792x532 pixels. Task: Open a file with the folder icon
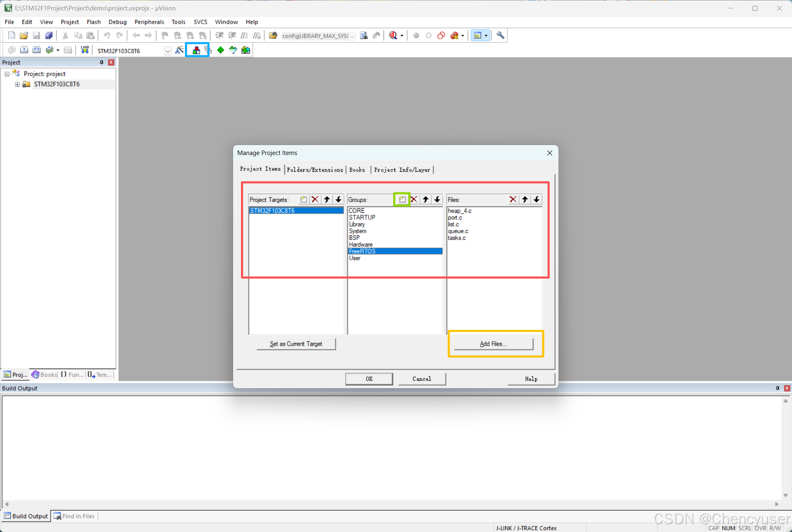[24, 35]
